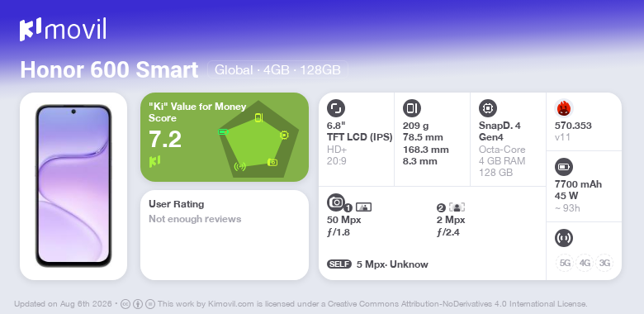Image resolution: width=644 pixels, height=314 pixels.
Task: Select the 3G network badge
Action: (x=604, y=263)
